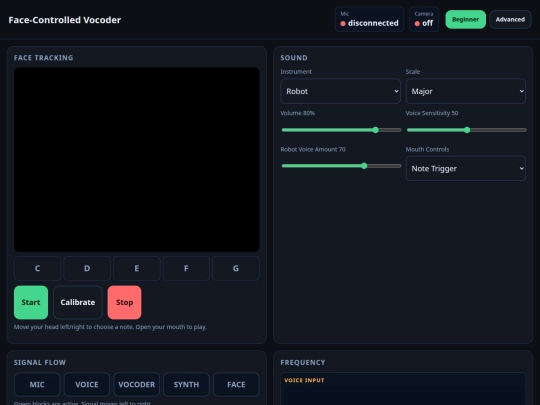The image size is (540, 405).
Task: Open the Mouth Controls dropdown
Action: point(466,168)
